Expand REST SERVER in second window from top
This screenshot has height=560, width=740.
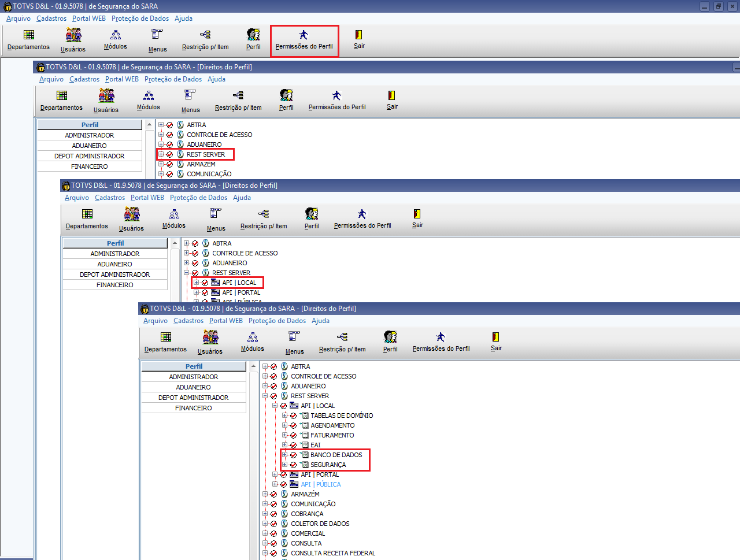pos(161,154)
